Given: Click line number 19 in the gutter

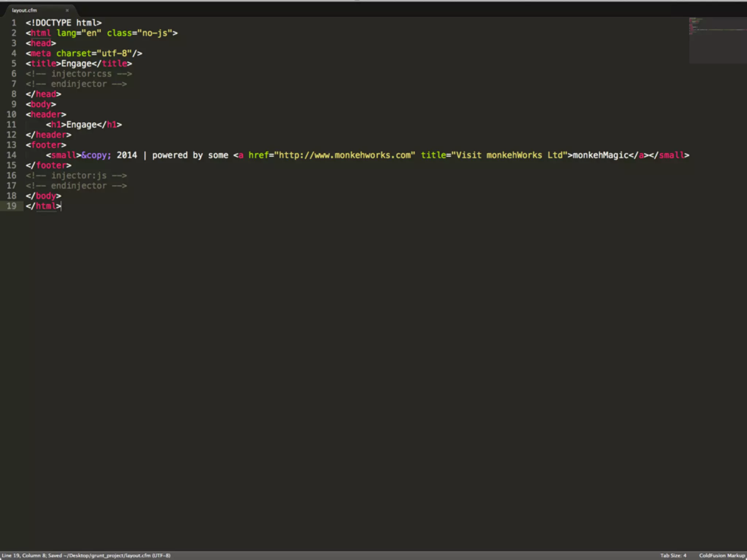Looking at the screenshot, I should click(x=11, y=206).
